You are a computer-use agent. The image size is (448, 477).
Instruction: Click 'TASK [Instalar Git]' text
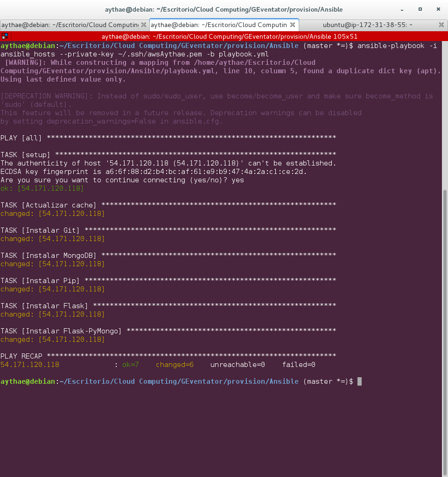pos(40,230)
